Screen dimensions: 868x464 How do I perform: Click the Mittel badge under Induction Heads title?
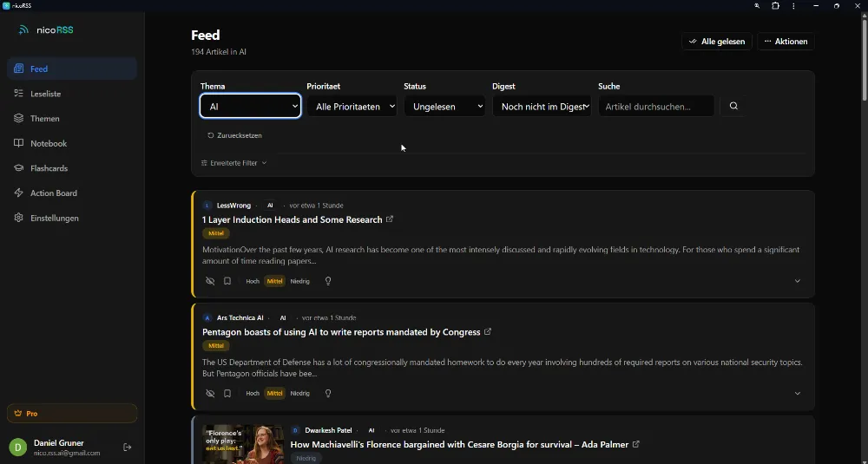click(x=216, y=233)
